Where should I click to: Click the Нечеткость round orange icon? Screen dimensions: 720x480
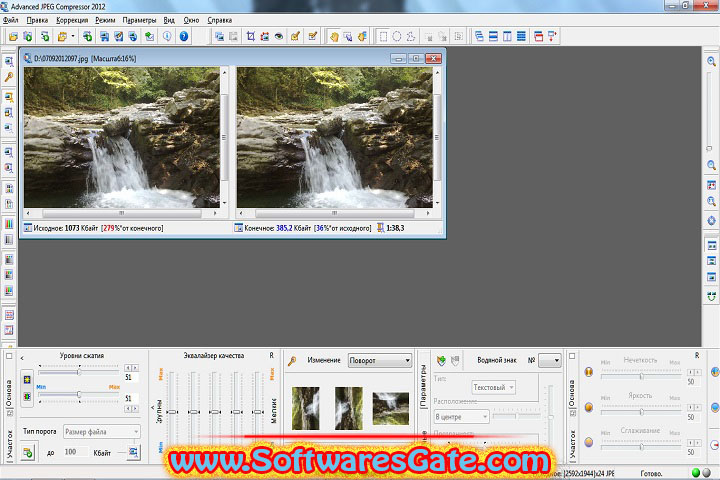pos(589,372)
